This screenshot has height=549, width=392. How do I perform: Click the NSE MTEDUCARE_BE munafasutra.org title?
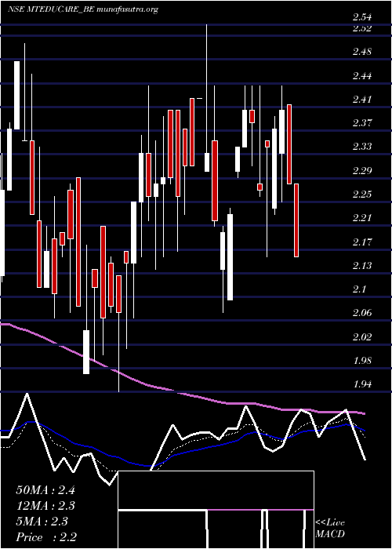(83, 9)
